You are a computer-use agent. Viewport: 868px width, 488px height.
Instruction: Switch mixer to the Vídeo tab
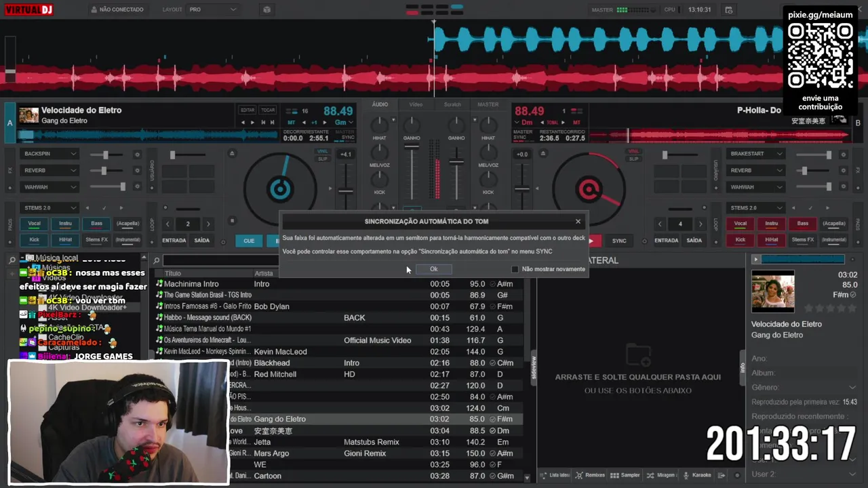click(416, 104)
